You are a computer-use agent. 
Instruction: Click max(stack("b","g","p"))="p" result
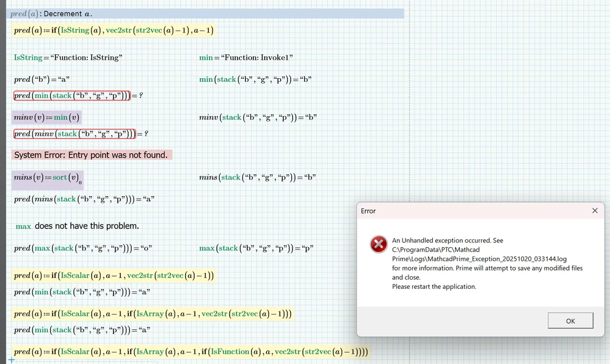tap(256, 248)
